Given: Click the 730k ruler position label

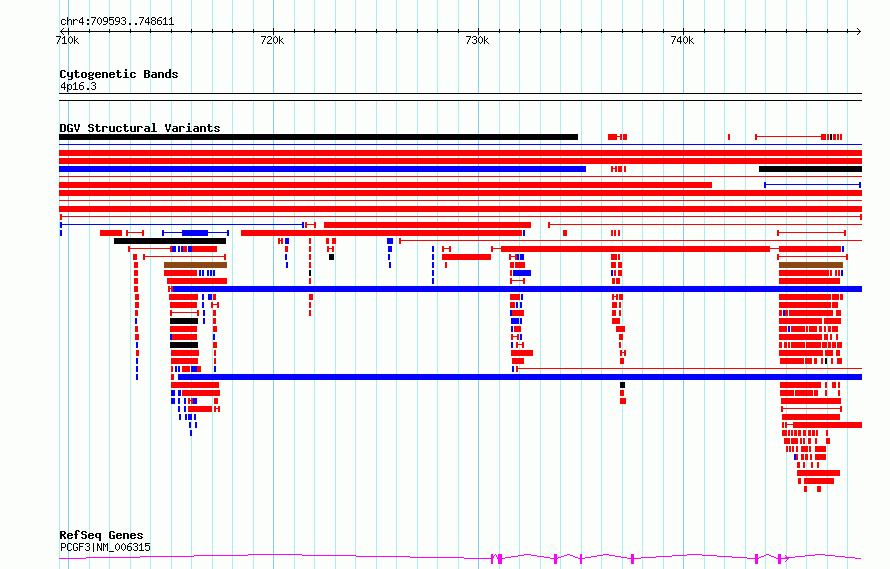Looking at the screenshot, I should tap(477, 40).
